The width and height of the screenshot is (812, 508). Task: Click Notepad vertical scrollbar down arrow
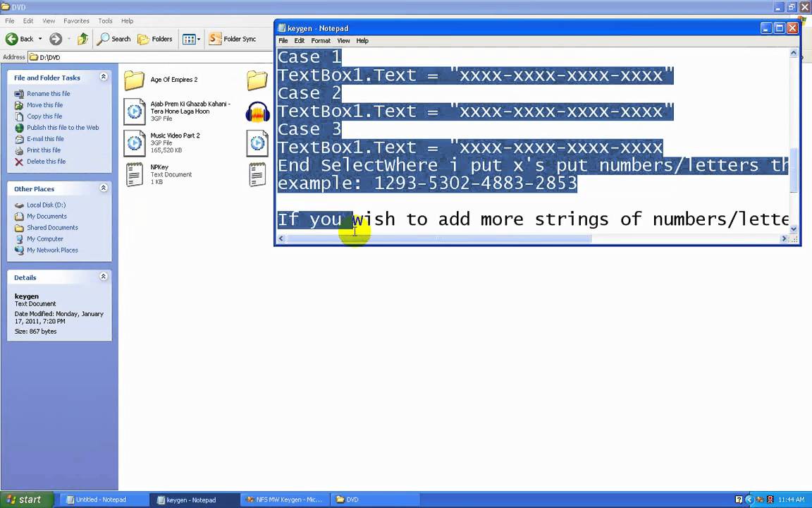pyautogui.click(x=794, y=229)
